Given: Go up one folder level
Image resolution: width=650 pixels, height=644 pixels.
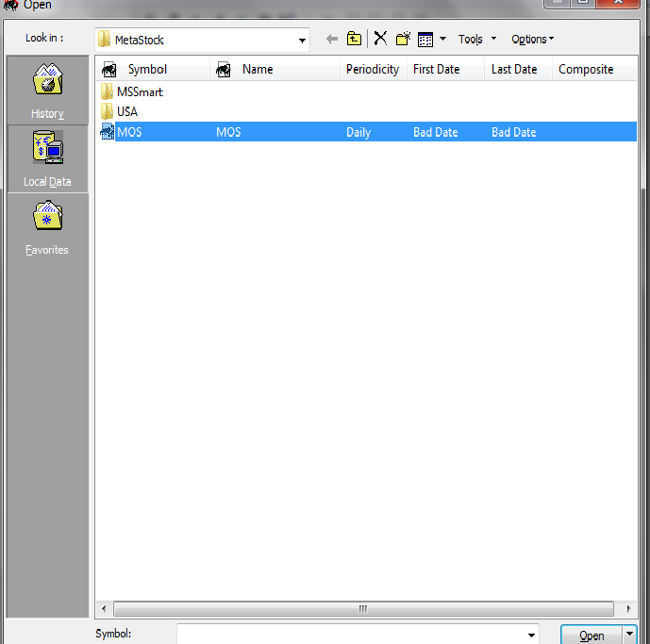Looking at the screenshot, I should coord(354,39).
